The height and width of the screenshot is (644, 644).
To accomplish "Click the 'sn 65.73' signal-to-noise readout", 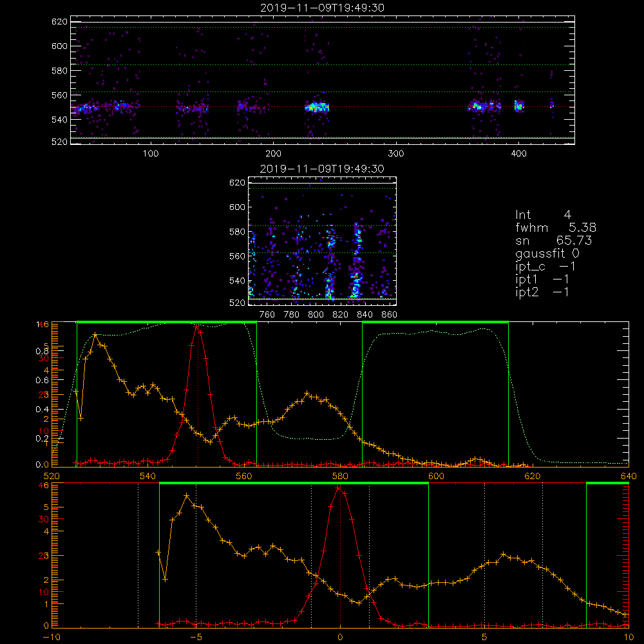I will [554, 240].
